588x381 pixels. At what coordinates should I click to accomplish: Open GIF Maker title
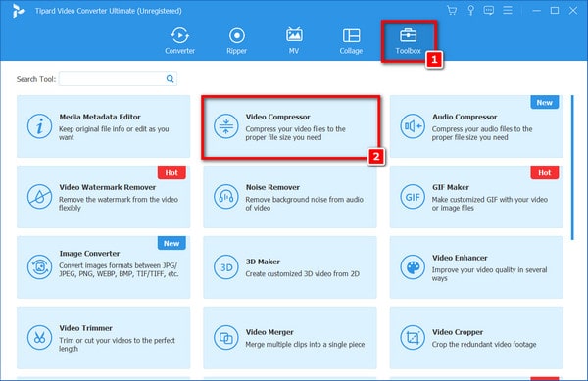451,187
